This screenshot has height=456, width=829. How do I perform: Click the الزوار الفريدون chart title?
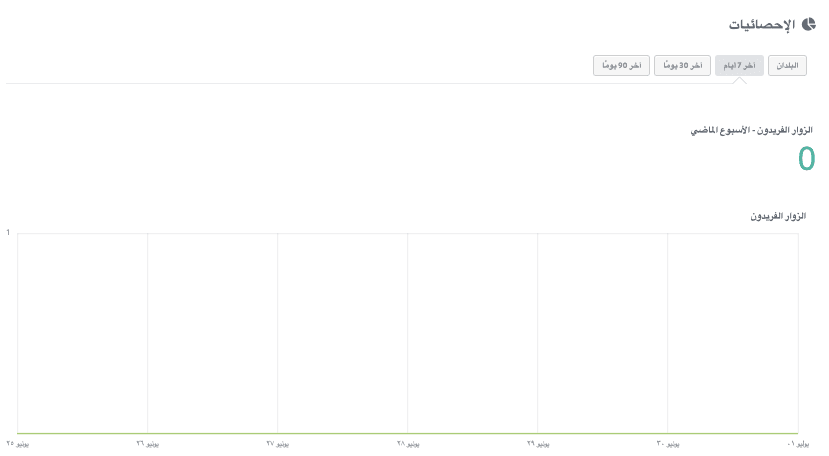pos(778,216)
